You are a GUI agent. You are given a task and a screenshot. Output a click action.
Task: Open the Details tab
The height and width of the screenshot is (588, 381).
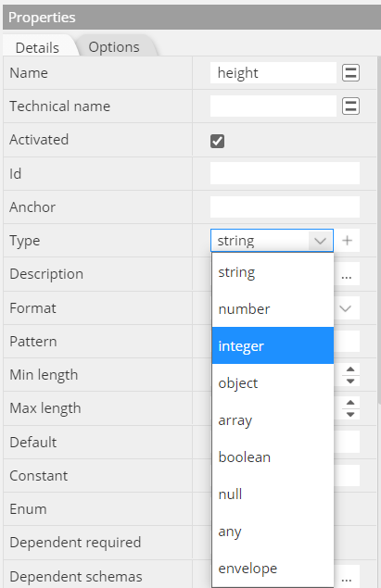click(x=37, y=47)
